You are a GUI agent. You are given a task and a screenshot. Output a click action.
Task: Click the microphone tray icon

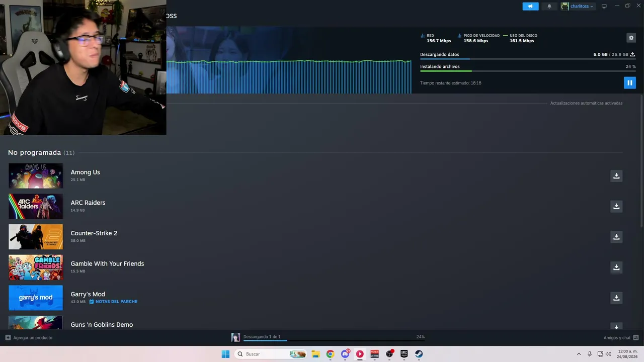click(x=590, y=354)
